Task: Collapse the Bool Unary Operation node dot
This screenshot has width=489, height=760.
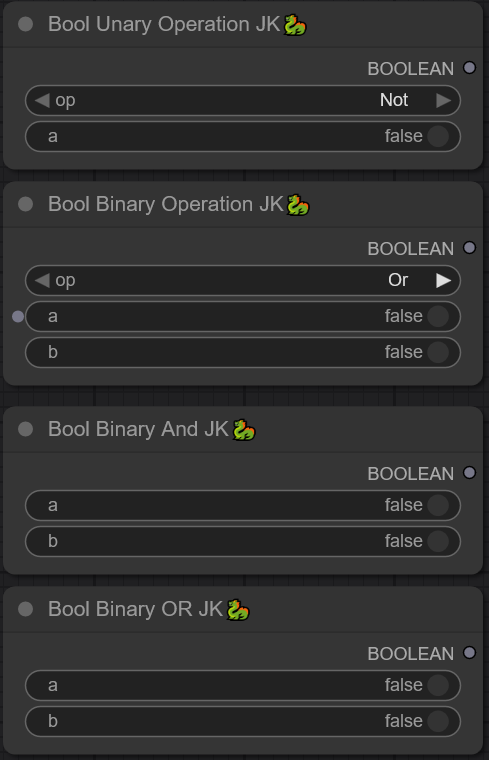Action: (25, 24)
